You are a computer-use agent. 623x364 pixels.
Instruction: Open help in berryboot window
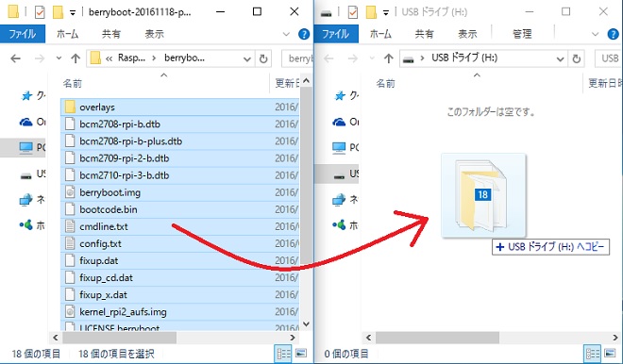[304, 34]
